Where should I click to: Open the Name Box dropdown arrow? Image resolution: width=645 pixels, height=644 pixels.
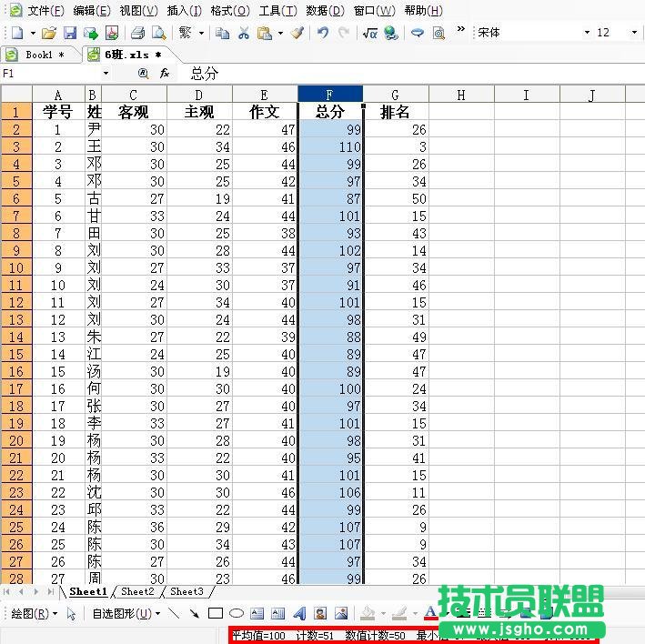point(106,74)
